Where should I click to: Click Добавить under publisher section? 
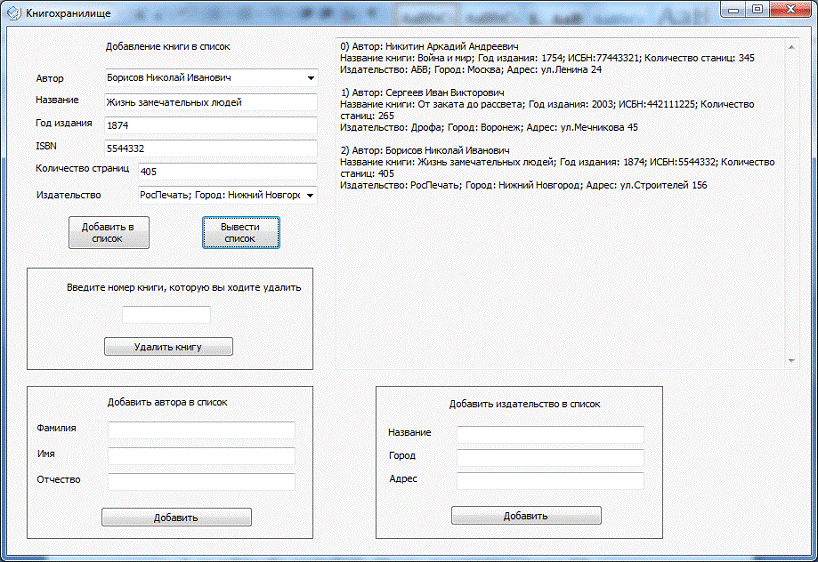(x=526, y=516)
